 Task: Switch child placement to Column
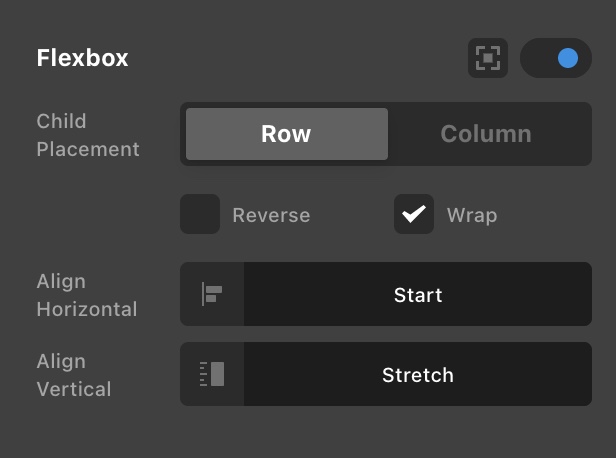click(486, 134)
